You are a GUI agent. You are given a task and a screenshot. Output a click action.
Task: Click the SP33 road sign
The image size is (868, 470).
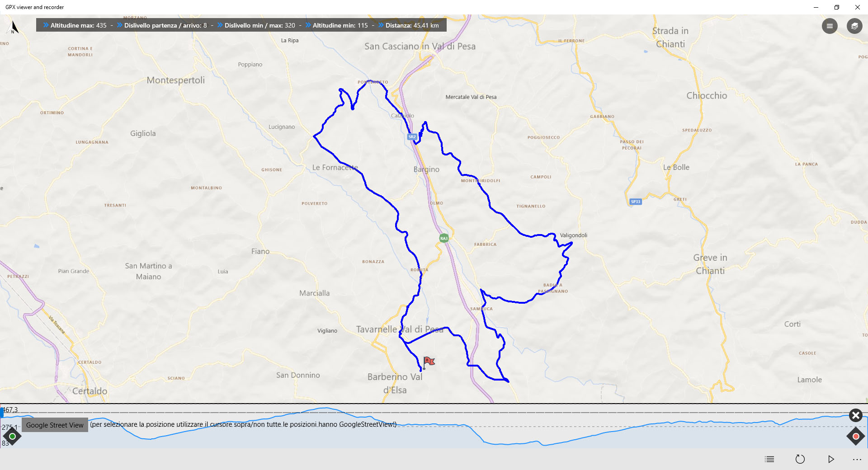(636, 202)
